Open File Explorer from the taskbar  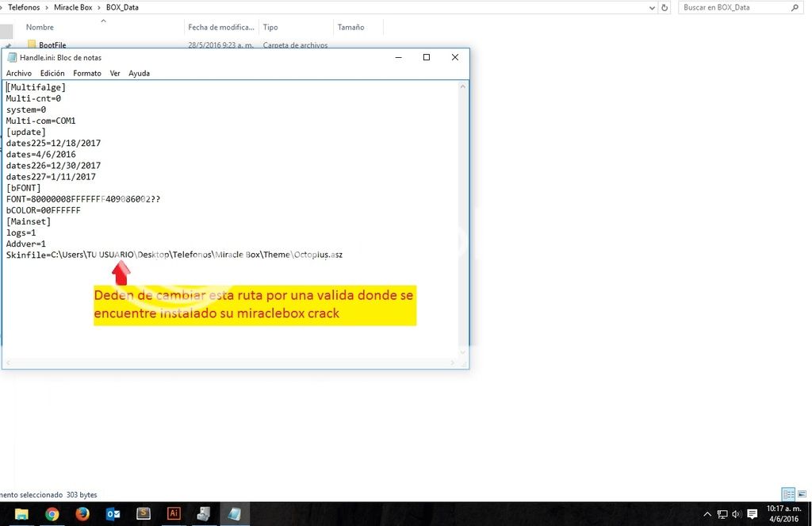click(x=21, y=514)
